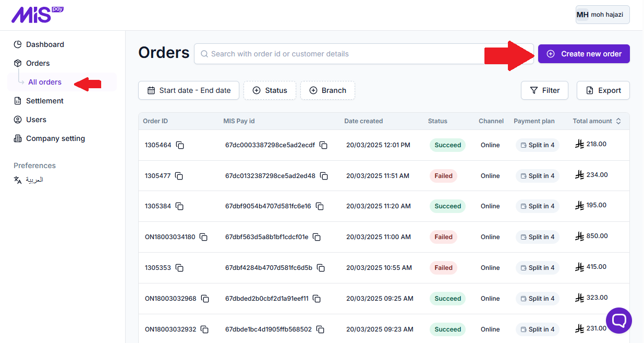Screen dimensions: 644x343
Task: Copy order ID ON18003032968
Action: (205, 299)
